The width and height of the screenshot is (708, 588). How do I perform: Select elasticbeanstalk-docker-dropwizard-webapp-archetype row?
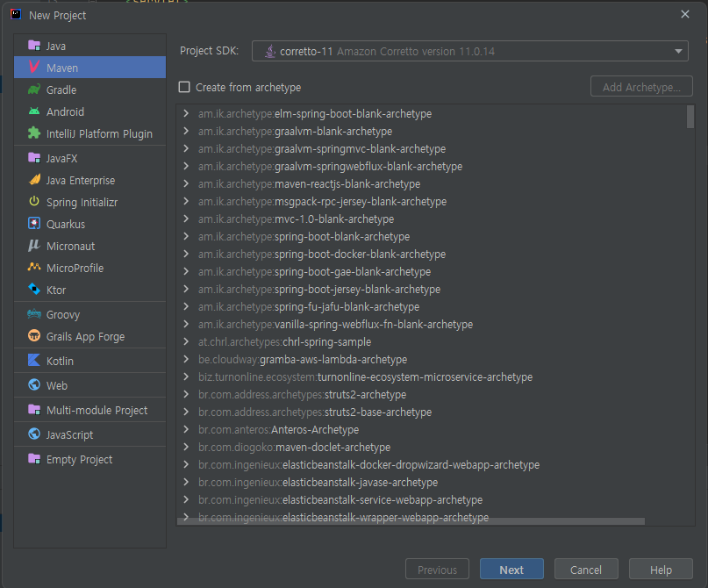(x=432, y=465)
